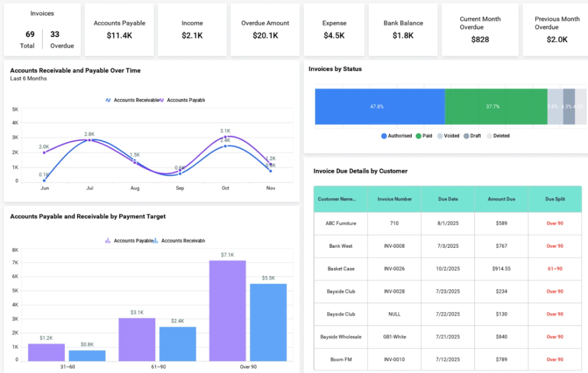
Task: Click the $1.2K purple bar for 31~60
Action: click(46, 352)
